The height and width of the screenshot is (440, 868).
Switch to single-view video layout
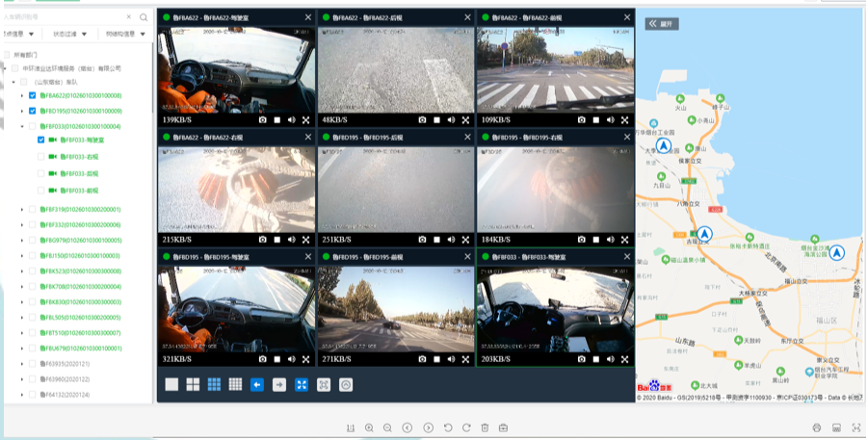point(171,384)
